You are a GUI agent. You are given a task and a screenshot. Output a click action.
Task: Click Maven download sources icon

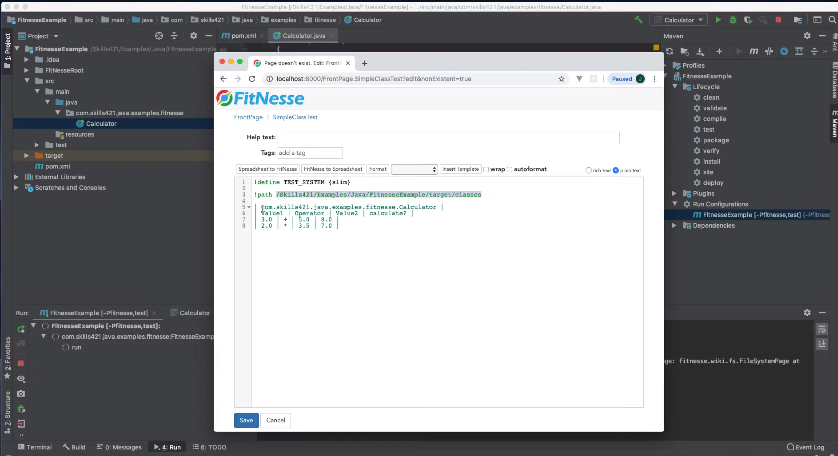click(x=700, y=51)
